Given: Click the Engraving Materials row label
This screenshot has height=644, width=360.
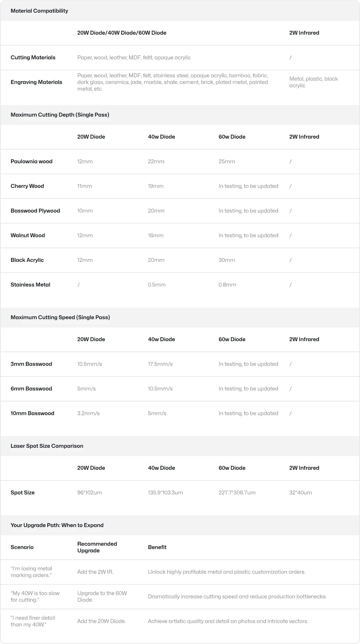Looking at the screenshot, I should 36,82.
